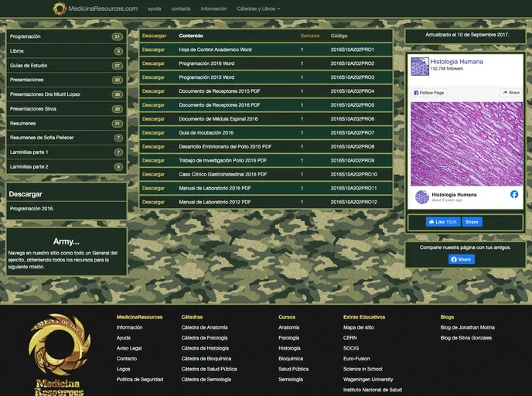Click the Histología Humana page avatar
Viewport: 532px width, 396px height.
(x=420, y=67)
